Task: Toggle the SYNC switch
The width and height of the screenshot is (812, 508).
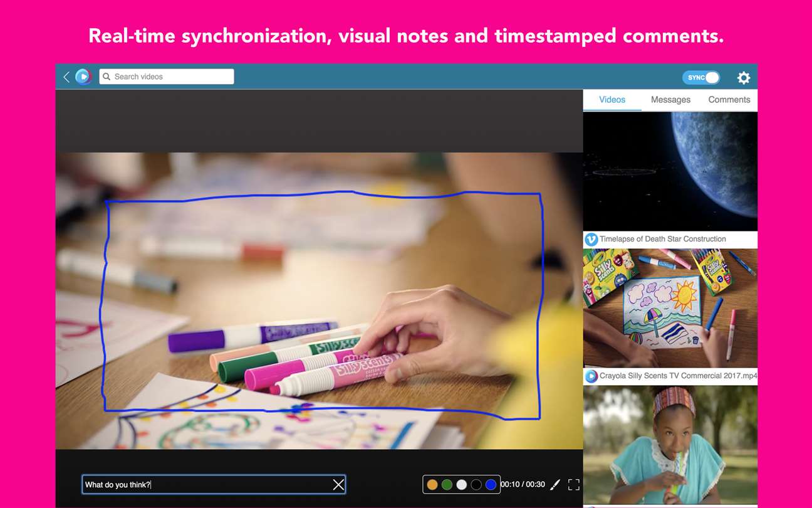Action: click(x=701, y=78)
